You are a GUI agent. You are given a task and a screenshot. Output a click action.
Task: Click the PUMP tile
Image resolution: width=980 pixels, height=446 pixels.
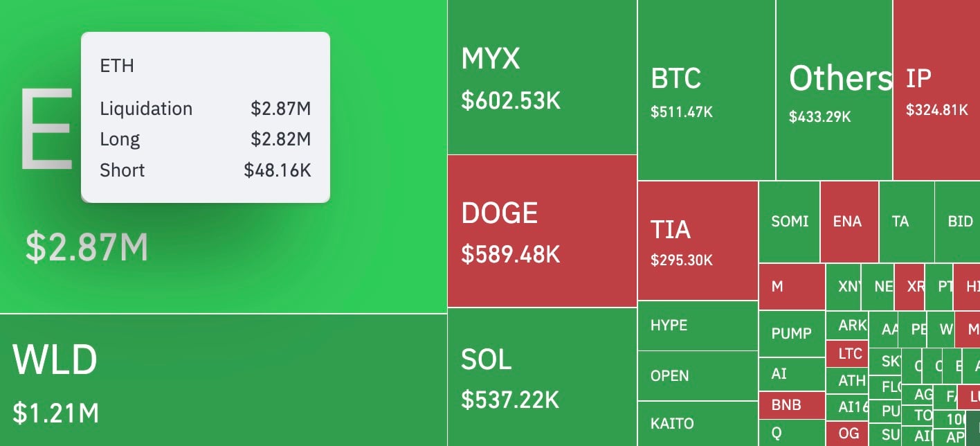pos(791,333)
